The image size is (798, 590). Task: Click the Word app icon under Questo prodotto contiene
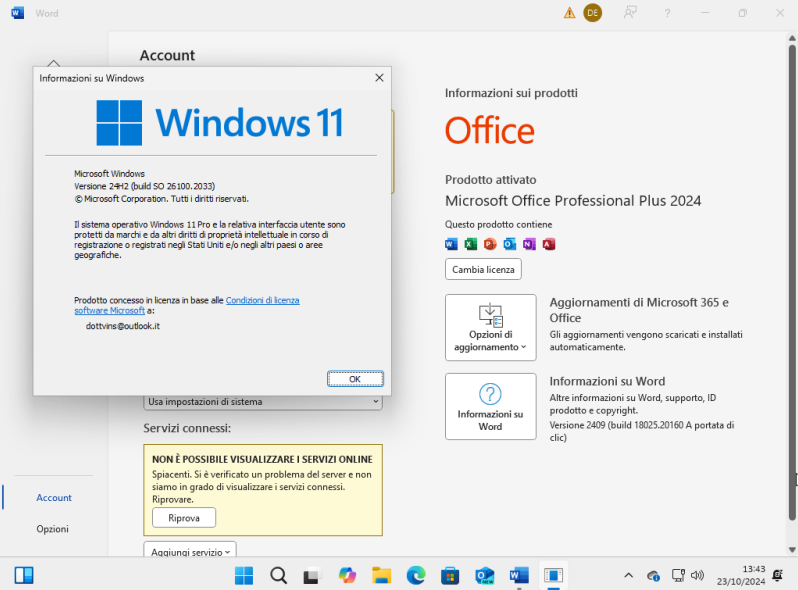(x=451, y=244)
